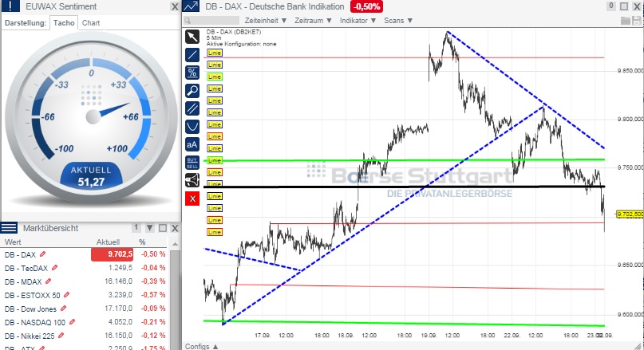Open the Zeiteinheit dropdown
Viewport: 644px width, 350px height.
click(x=266, y=21)
